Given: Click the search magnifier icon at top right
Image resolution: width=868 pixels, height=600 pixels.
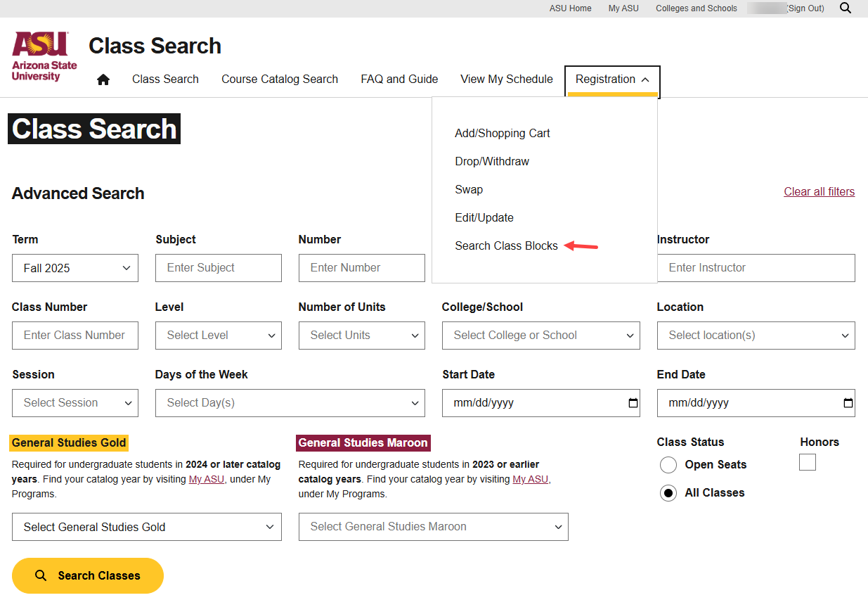Looking at the screenshot, I should pyautogui.click(x=846, y=8).
